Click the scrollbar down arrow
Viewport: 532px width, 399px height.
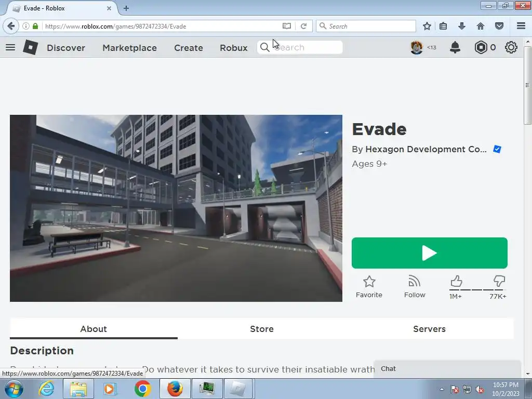(527, 374)
